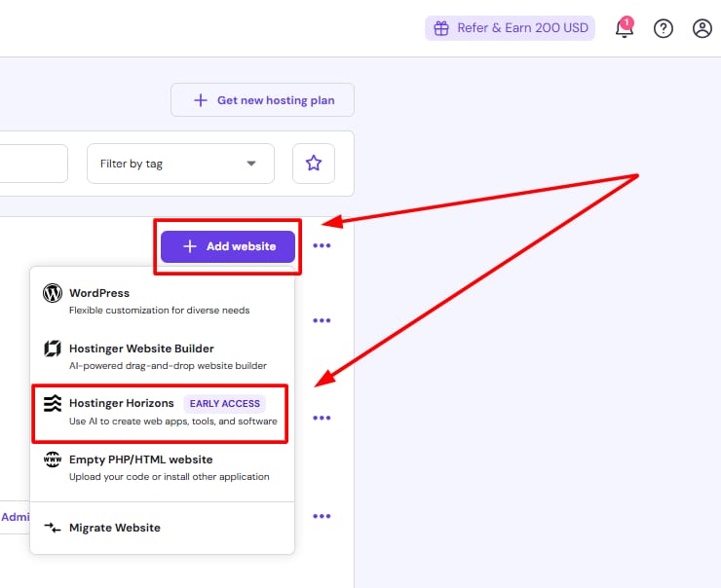Click the gift icon in Refer & Earn
This screenshot has width=721, height=588.
441,28
